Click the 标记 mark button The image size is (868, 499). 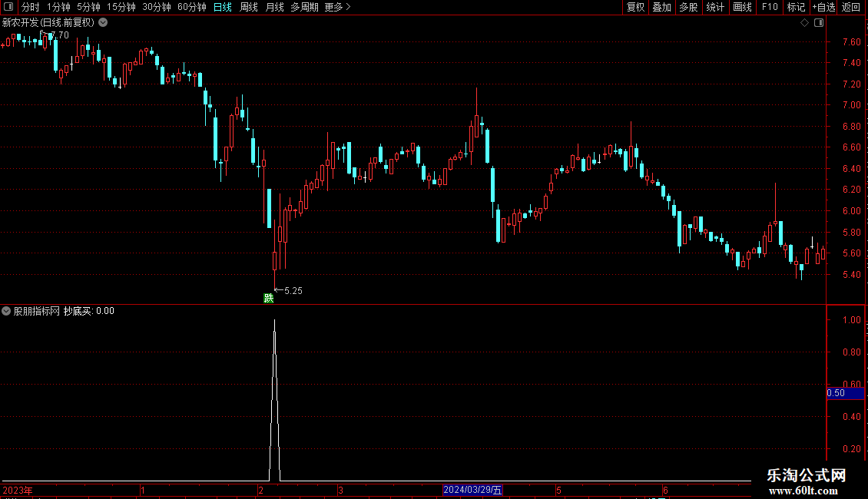point(796,7)
